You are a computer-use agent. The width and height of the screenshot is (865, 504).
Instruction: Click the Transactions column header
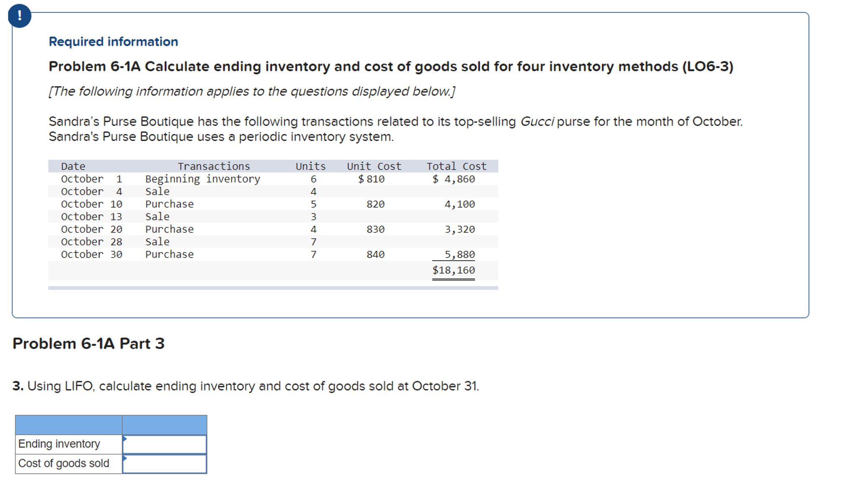point(214,166)
